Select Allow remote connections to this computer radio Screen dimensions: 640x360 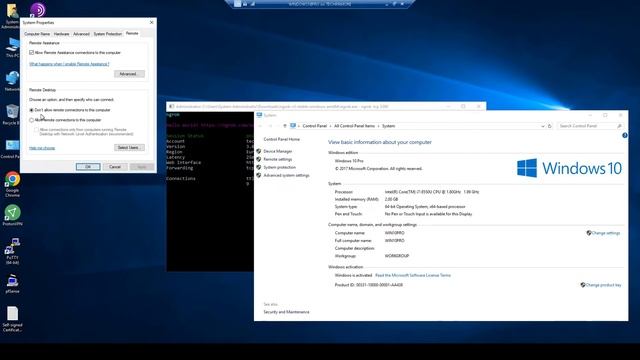point(31,120)
